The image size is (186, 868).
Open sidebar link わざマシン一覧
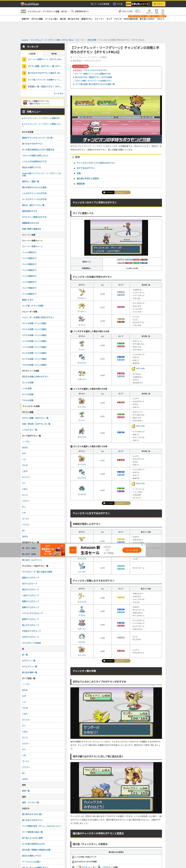pos(29,660)
